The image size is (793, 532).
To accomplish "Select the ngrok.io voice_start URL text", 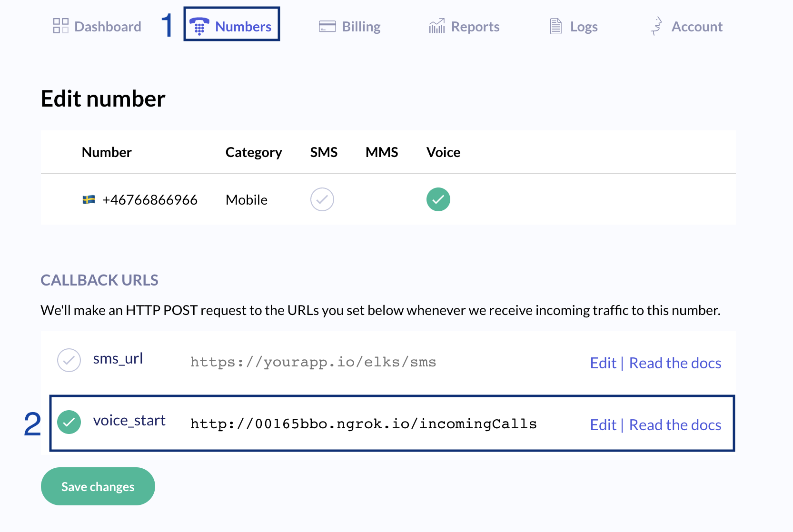I will coord(363,423).
